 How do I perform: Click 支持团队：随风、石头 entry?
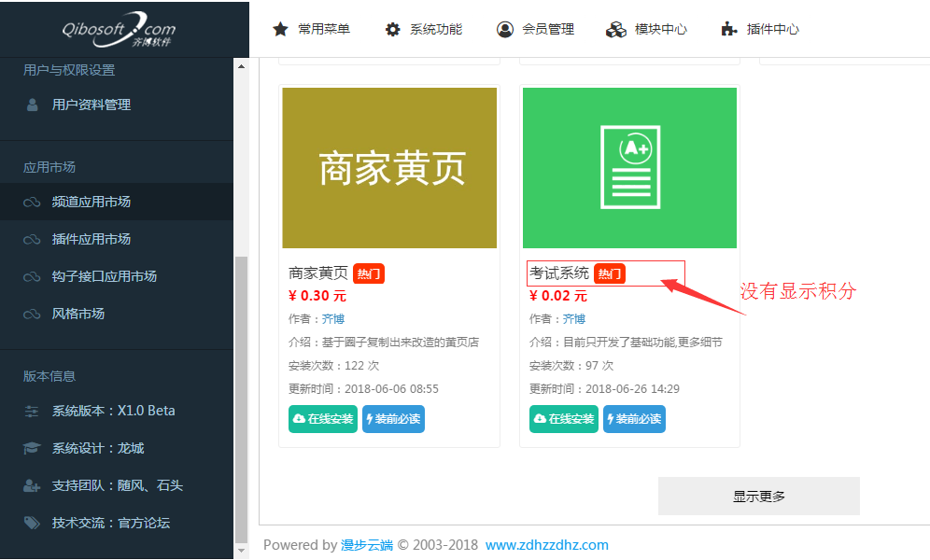[x=118, y=486]
